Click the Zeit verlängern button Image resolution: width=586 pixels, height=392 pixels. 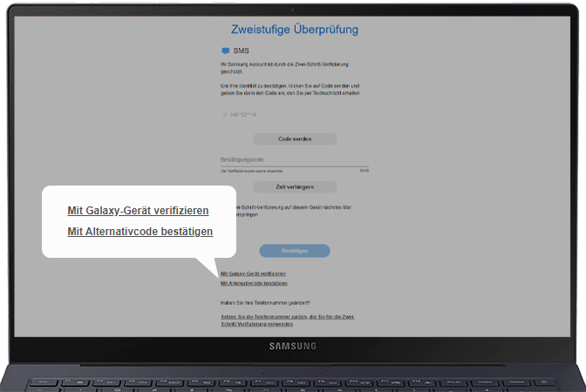295,186
